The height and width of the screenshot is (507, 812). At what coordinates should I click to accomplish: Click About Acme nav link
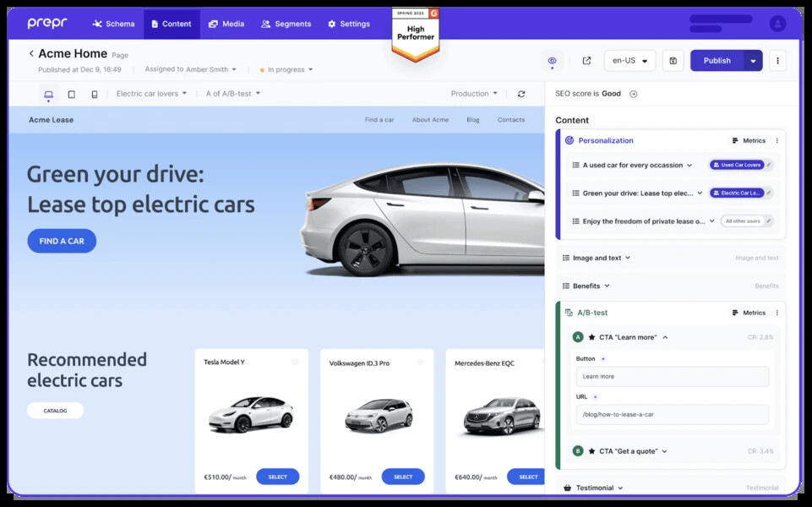click(430, 120)
